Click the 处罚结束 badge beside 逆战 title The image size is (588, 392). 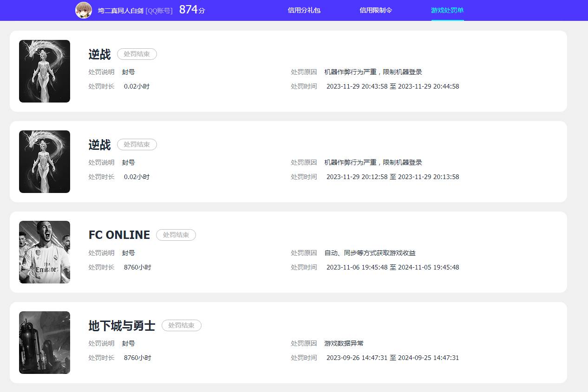click(137, 54)
